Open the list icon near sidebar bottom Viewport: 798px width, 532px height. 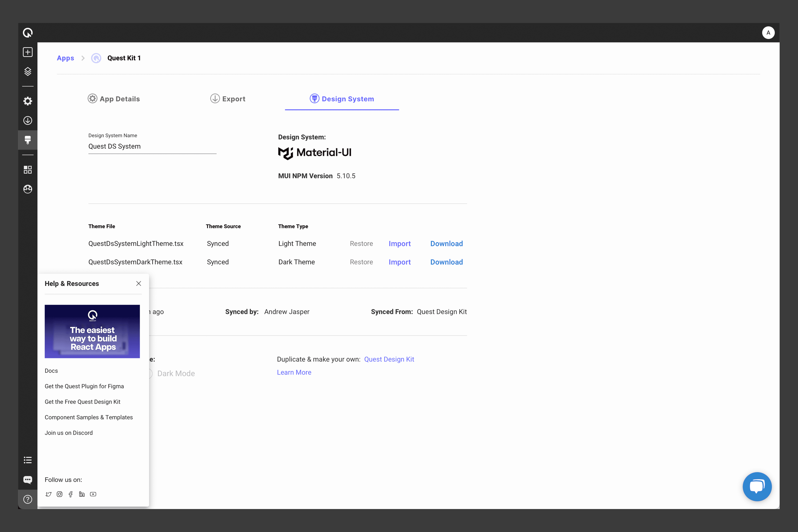pyautogui.click(x=27, y=460)
